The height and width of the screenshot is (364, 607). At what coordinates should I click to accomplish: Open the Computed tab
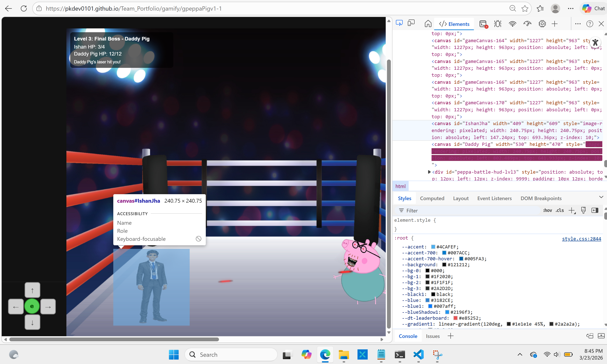432,198
